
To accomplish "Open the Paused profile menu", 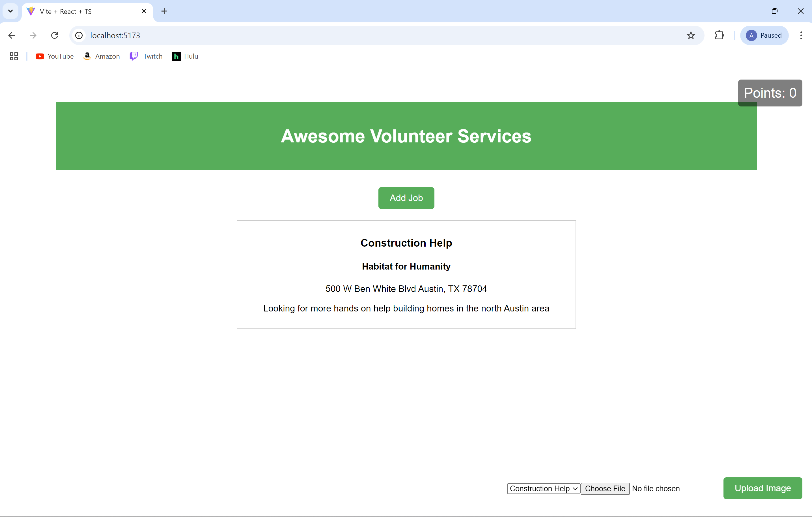I will coord(764,35).
